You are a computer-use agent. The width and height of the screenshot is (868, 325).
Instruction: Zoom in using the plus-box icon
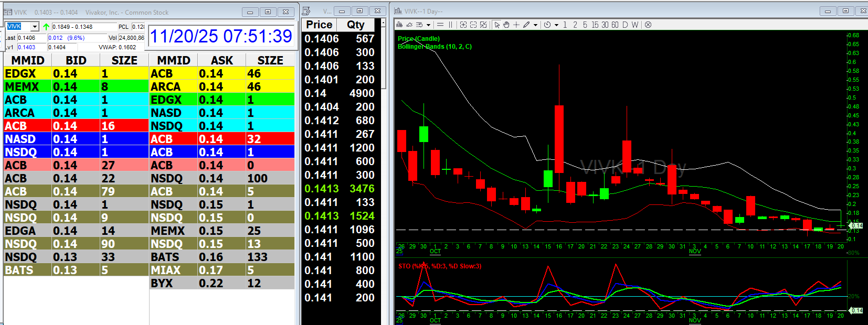[x=463, y=25]
